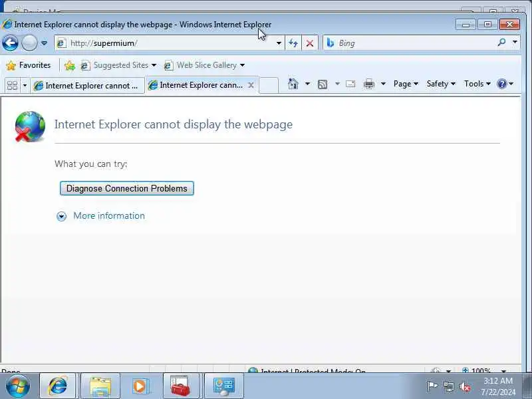Click the muted volume tray icon
The height and width of the screenshot is (399, 532).
465,387
